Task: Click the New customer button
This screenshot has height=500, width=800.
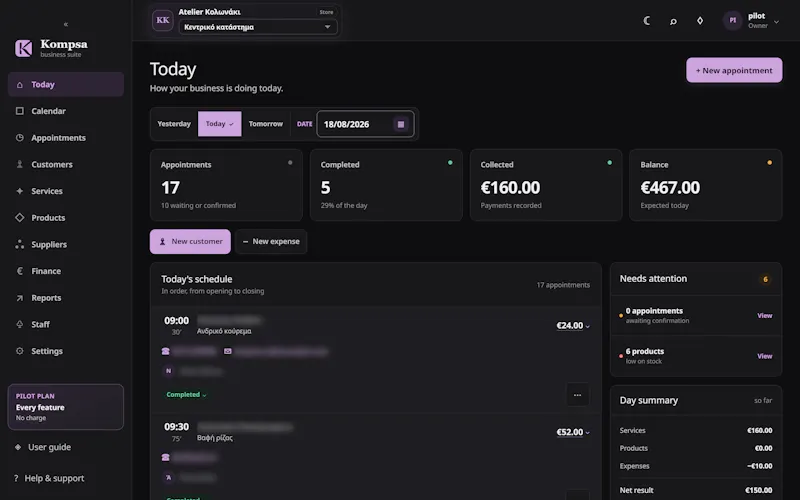Action: point(190,241)
